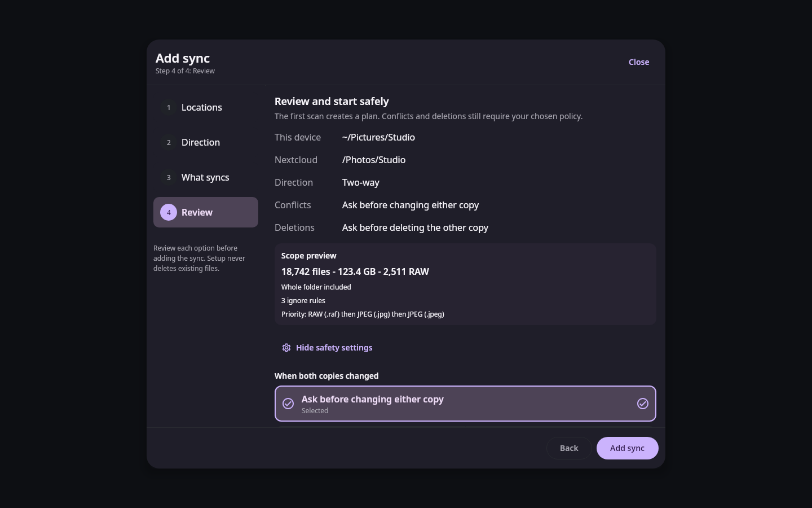
Task: Click the 'Step 4 of 4: Review' subtitle
Action: 185,71
